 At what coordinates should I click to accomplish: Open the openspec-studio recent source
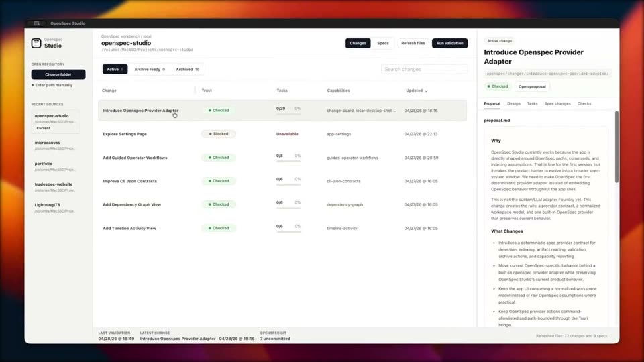[56, 121]
